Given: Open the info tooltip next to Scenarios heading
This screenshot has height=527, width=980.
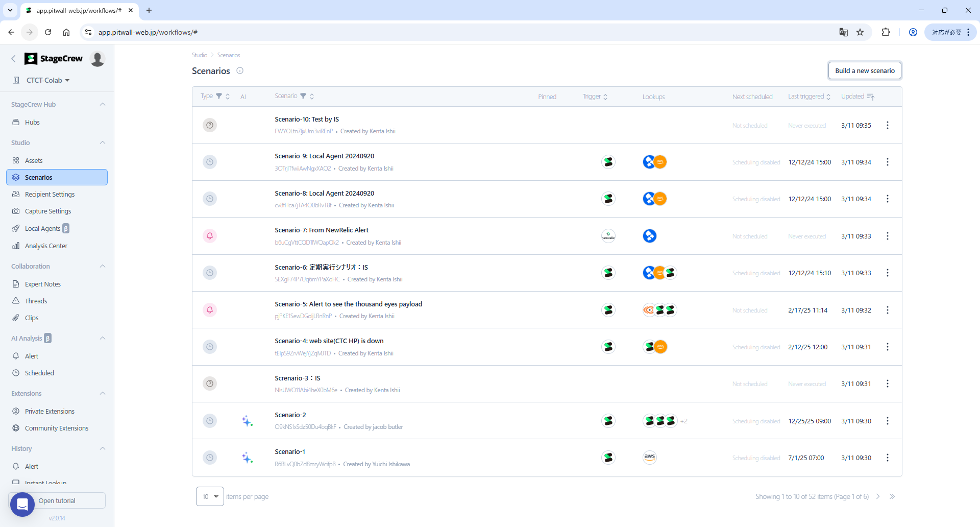Looking at the screenshot, I should (240, 70).
